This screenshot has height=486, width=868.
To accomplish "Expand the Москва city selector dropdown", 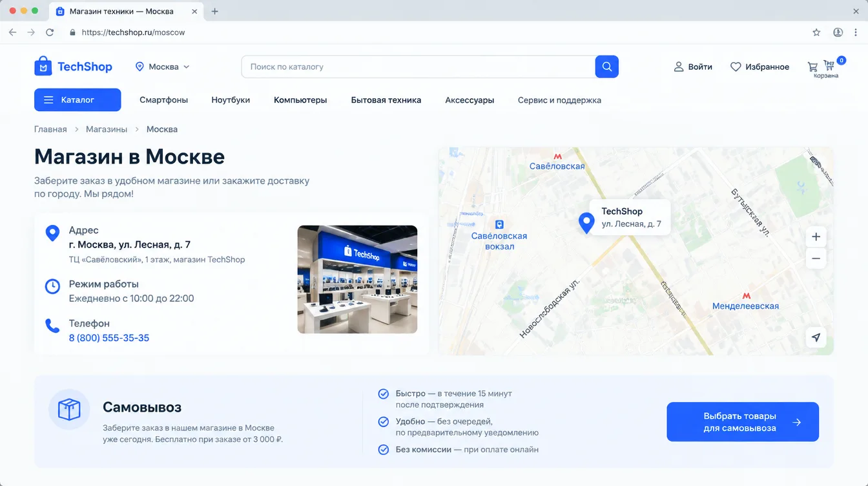I will click(162, 67).
